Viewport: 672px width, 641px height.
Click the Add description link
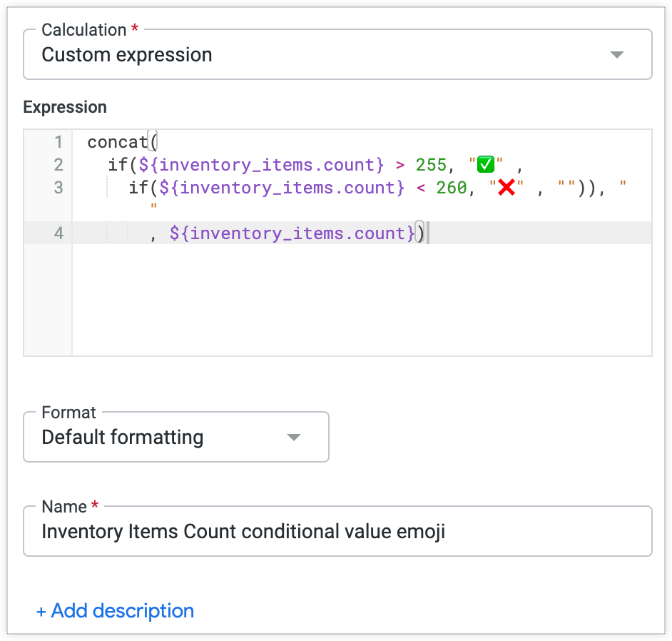(x=115, y=611)
